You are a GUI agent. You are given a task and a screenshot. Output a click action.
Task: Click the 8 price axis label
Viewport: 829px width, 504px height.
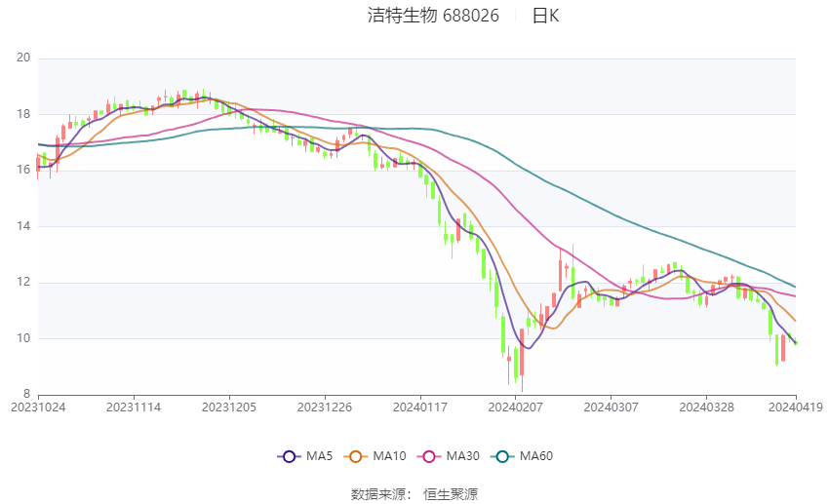tap(27, 394)
